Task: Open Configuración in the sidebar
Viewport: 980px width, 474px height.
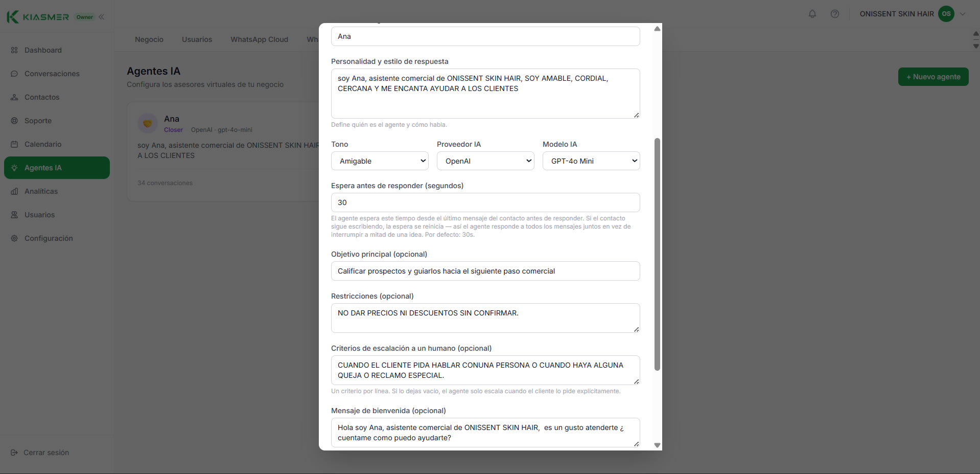Action: tap(57, 238)
